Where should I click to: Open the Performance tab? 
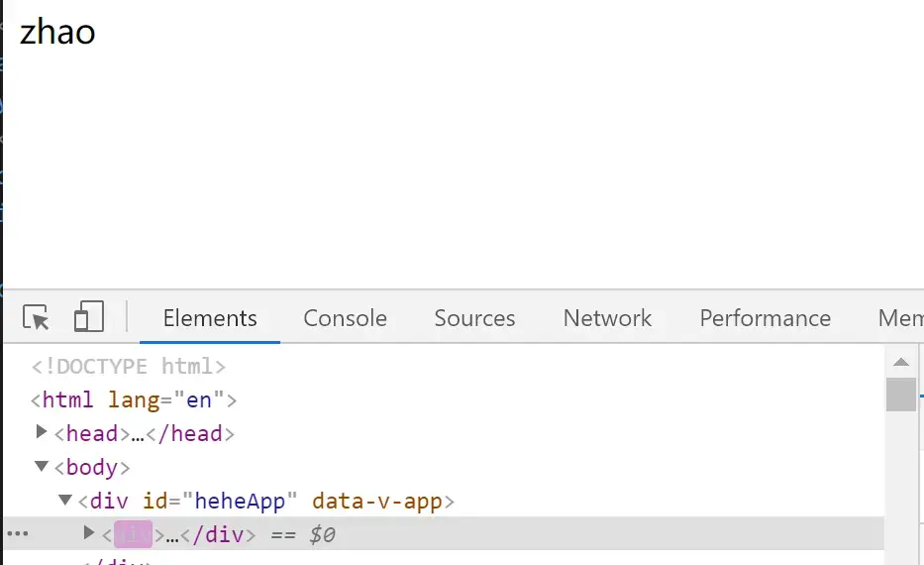tap(765, 318)
